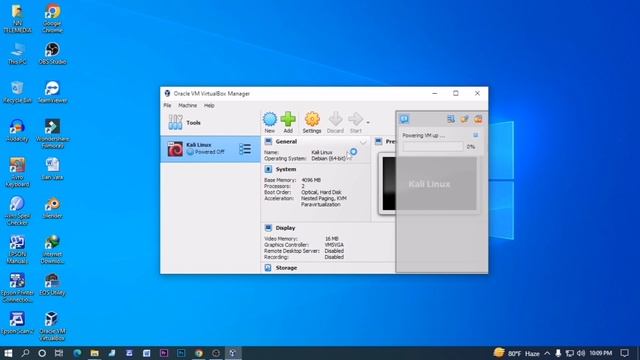Click the notification center icon in popup

pyautogui.click(x=404, y=119)
